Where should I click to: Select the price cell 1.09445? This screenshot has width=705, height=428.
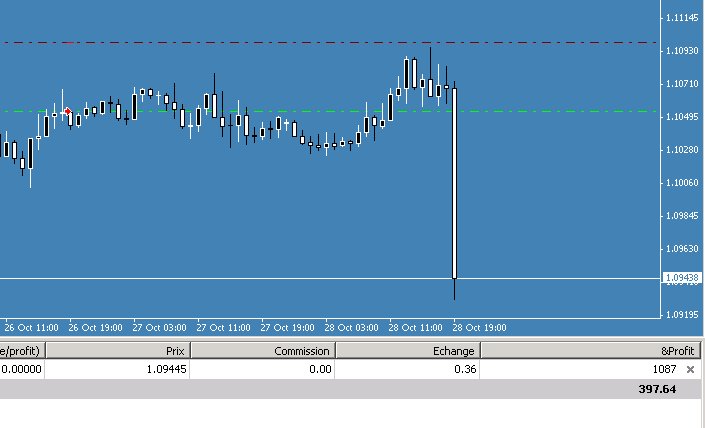pyautogui.click(x=166, y=369)
